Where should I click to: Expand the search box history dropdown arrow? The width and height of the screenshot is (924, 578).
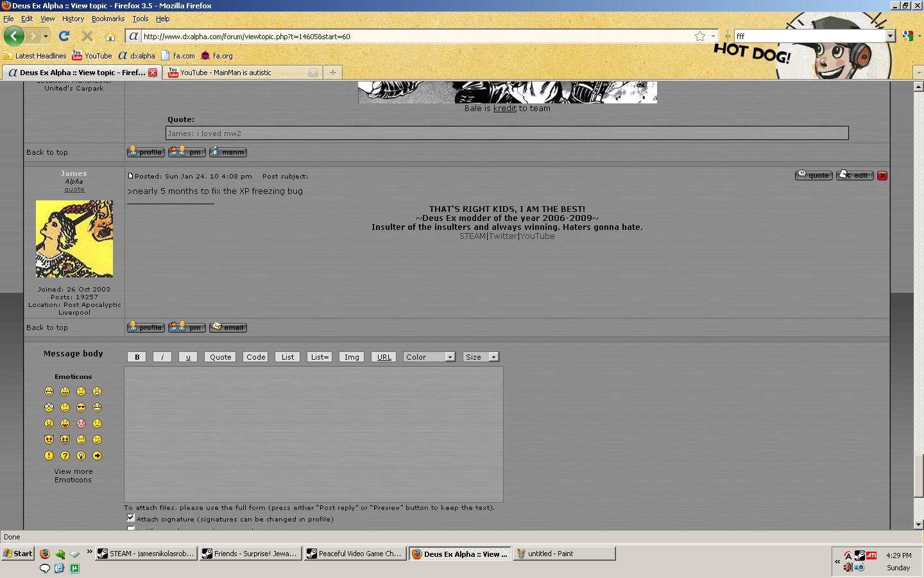[x=891, y=36]
